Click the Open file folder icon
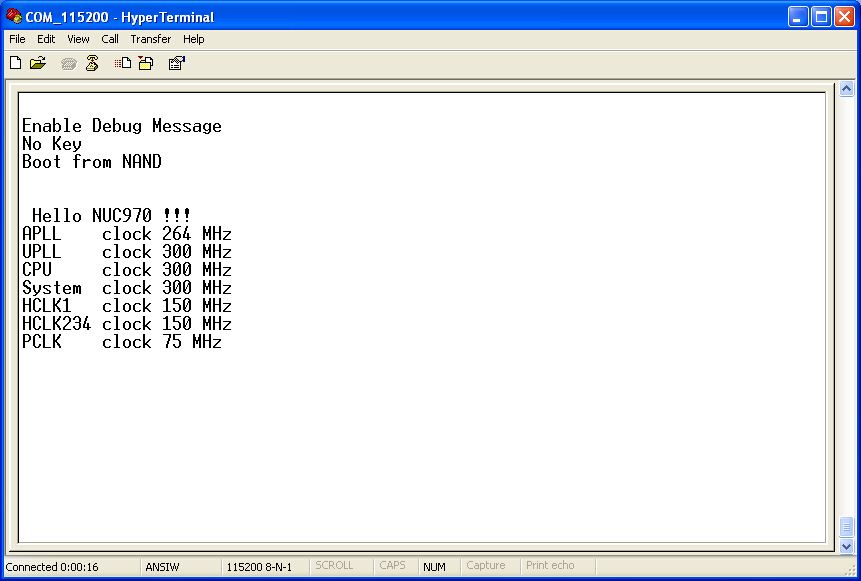The width and height of the screenshot is (861, 581). click(38, 63)
